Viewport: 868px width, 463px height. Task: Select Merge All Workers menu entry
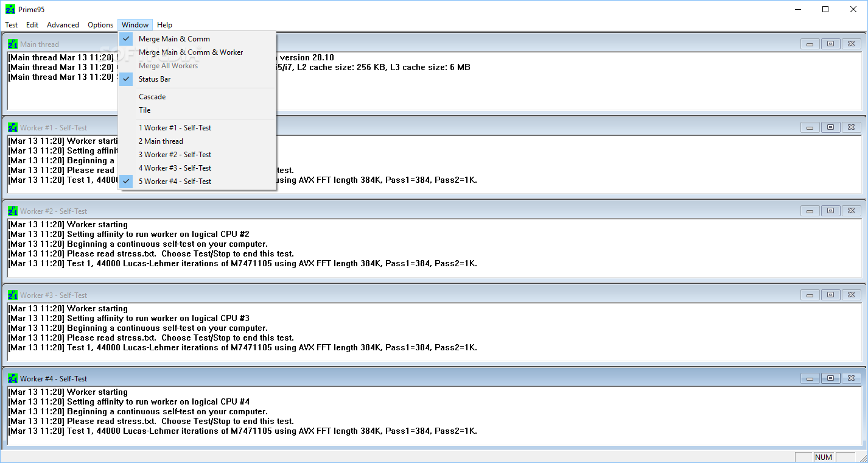click(197, 65)
